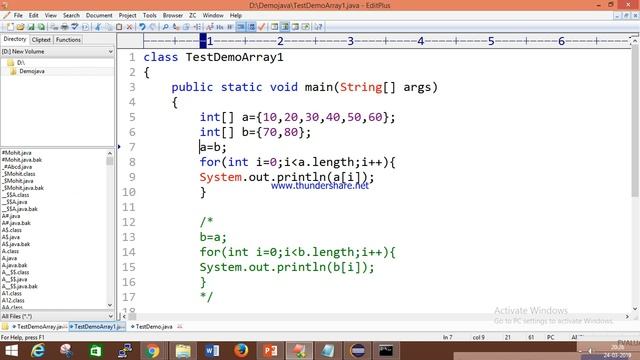Switch to TestDemoArray1.java document tab
Screen dimensions: 640x360
point(97,327)
